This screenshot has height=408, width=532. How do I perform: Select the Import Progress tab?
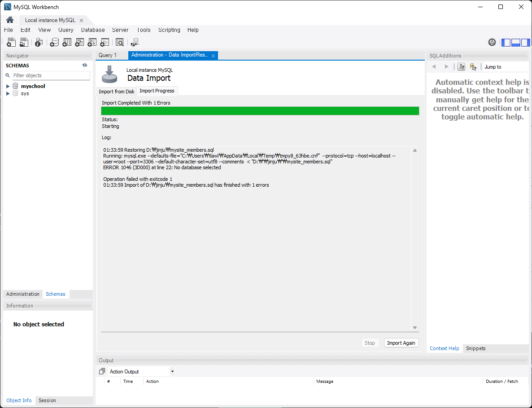point(157,91)
